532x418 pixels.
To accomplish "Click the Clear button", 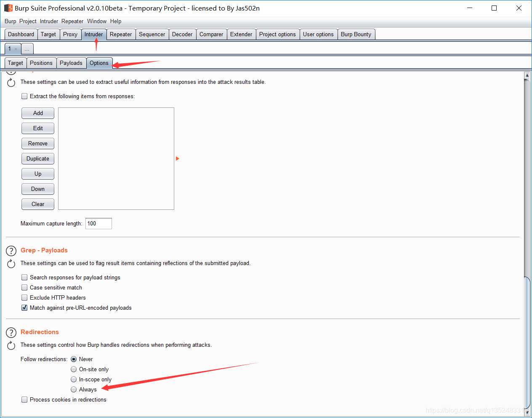I will click(x=38, y=204).
